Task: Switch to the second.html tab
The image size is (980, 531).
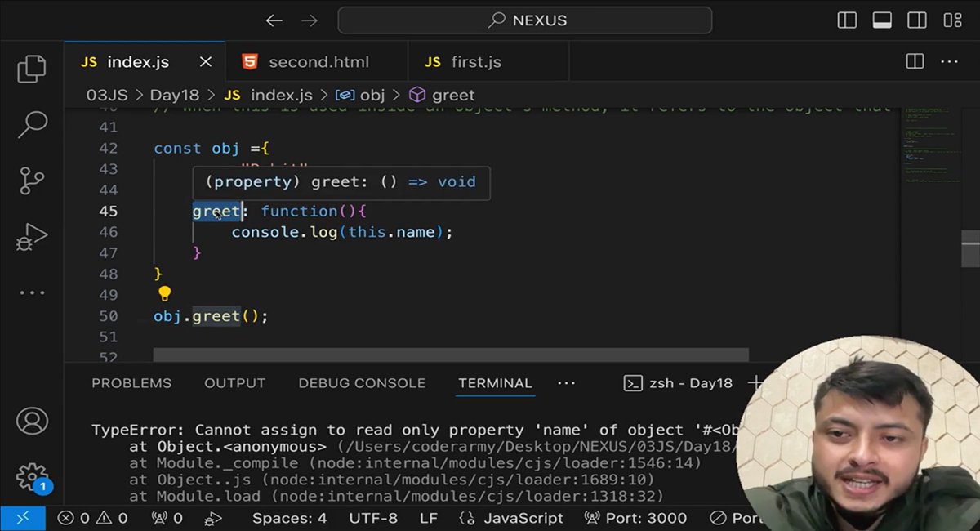Action: point(318,62)
